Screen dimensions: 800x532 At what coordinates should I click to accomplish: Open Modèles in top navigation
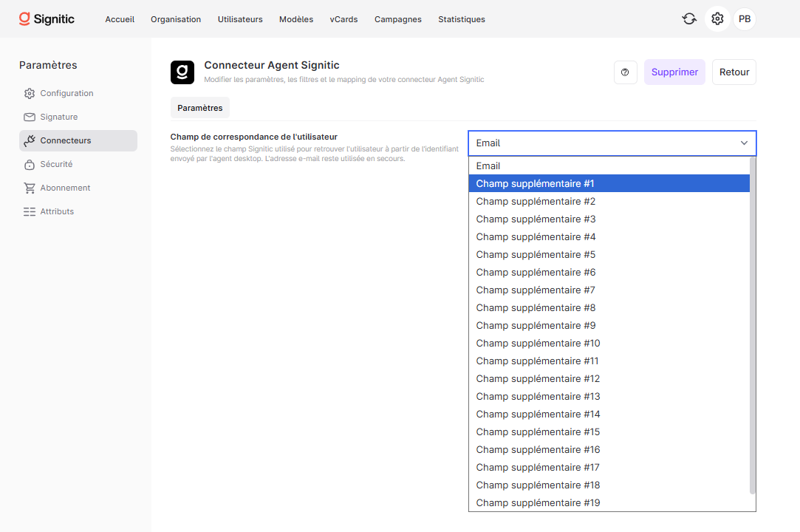coord(296,19)
